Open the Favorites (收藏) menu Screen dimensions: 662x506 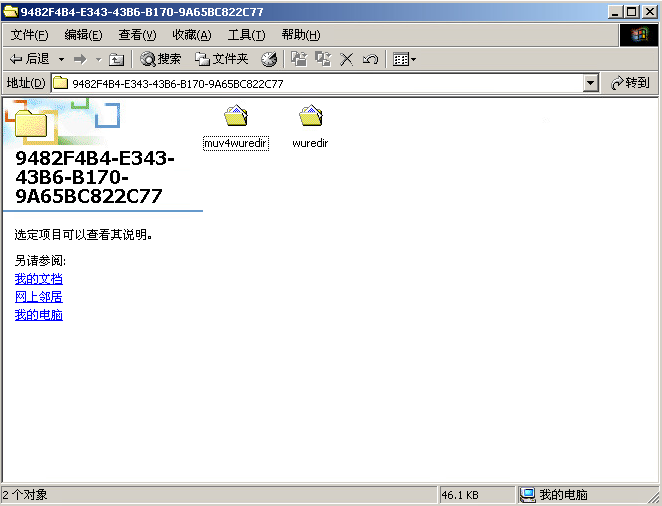(192, 35)
